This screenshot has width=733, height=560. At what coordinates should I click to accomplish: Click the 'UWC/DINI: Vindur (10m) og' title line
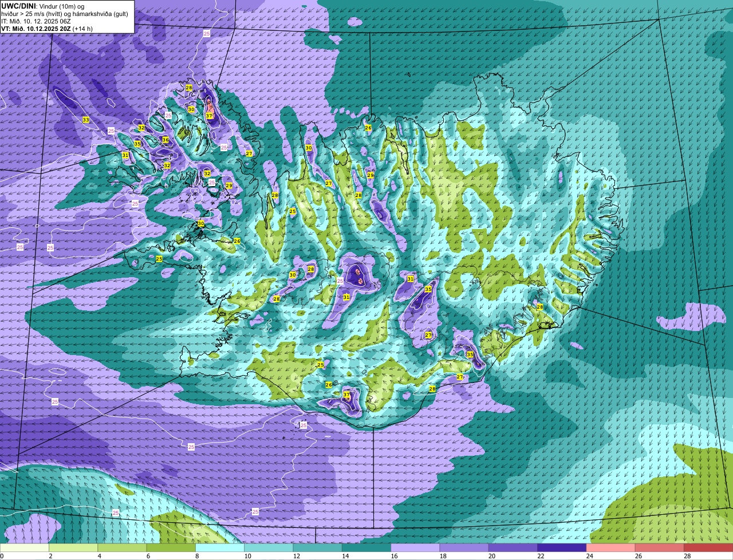coord(43,6)
